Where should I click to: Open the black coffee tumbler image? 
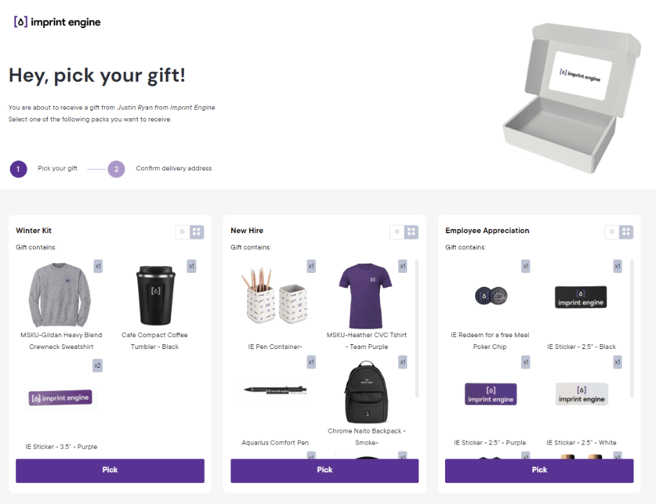pos(155,295)
